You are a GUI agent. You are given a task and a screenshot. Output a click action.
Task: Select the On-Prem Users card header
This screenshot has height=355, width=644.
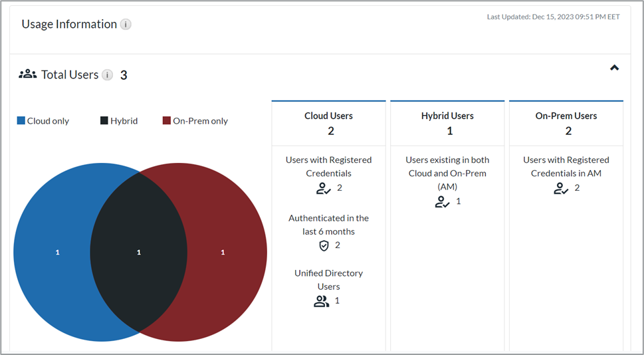pyautogui.click(x=566, y=123)
